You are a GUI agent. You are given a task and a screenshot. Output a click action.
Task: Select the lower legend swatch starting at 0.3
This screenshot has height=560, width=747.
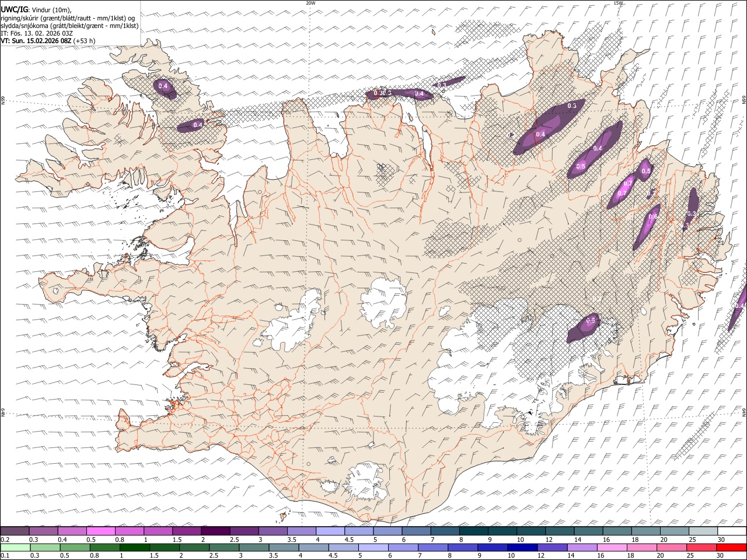click(45, 547)
